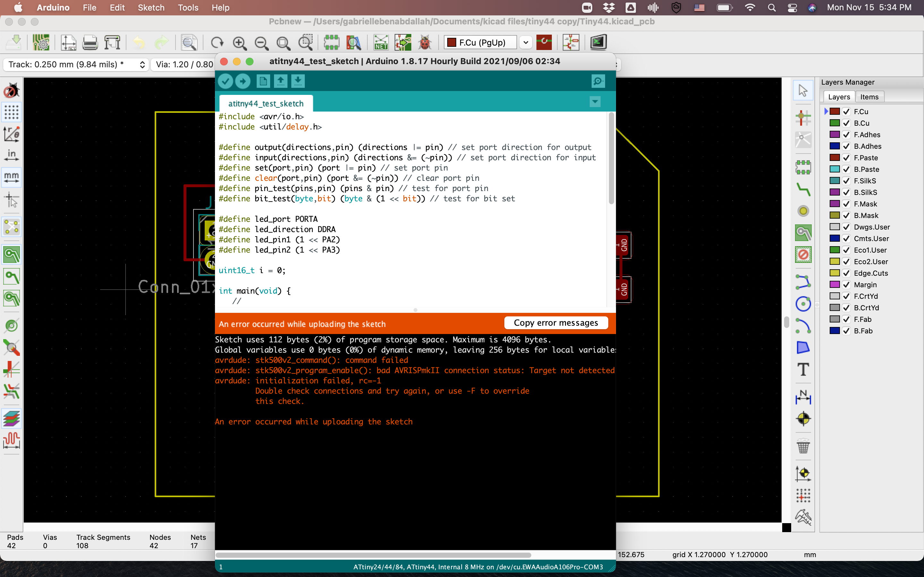Open the Track width dropdown
Viewport: 924px width, 577px height.
(142, 64)
